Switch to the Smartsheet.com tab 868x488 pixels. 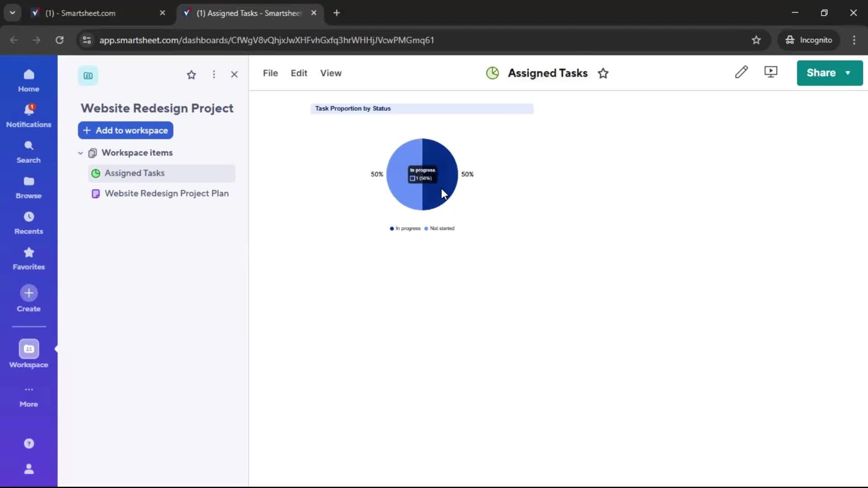coord(90,13)
